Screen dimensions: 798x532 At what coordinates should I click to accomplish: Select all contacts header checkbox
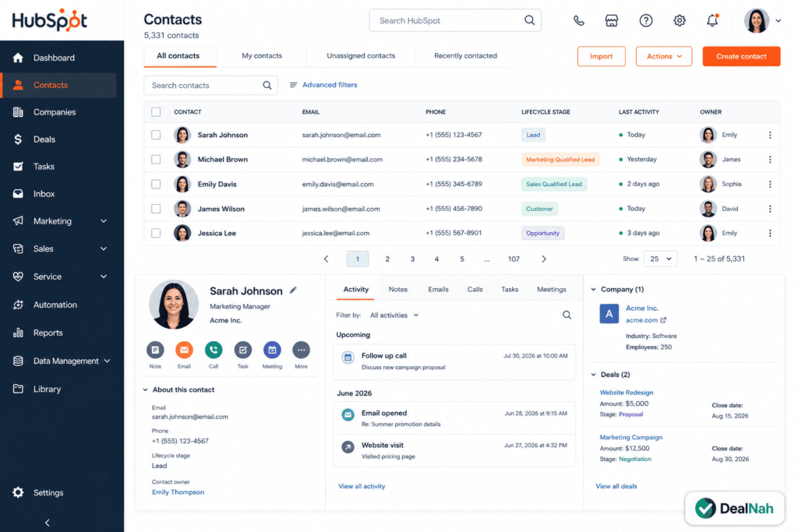click(156, 112)
